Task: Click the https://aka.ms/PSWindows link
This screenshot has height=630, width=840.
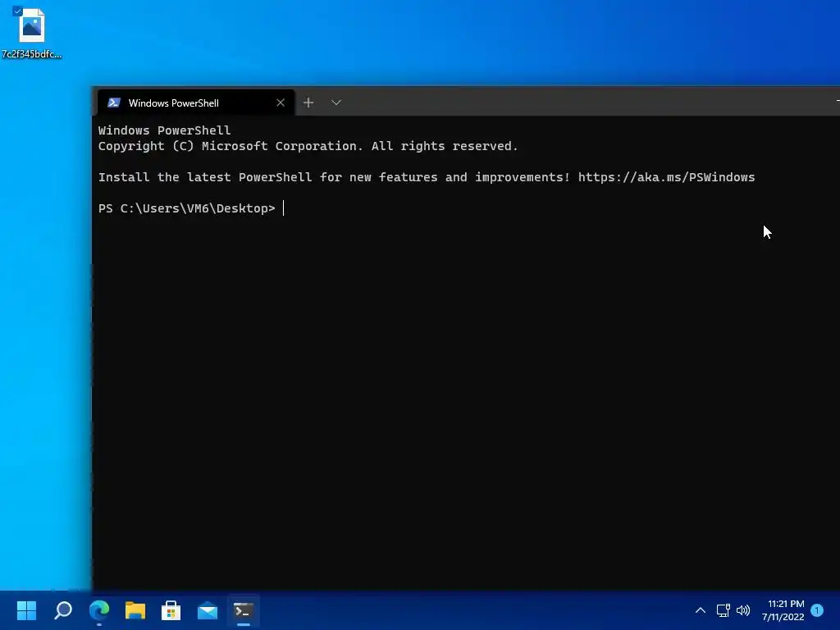Action: point(666,177)
